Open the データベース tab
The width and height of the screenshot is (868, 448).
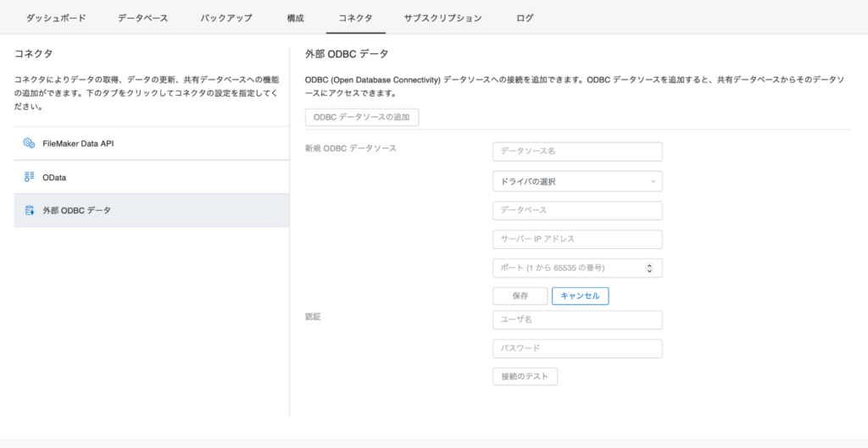[142, 18]
